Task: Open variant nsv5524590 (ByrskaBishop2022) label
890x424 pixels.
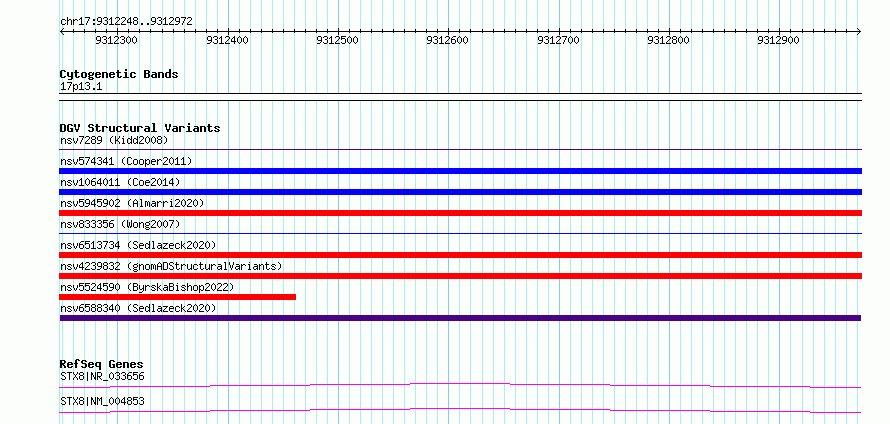Action: coord(147,287)
